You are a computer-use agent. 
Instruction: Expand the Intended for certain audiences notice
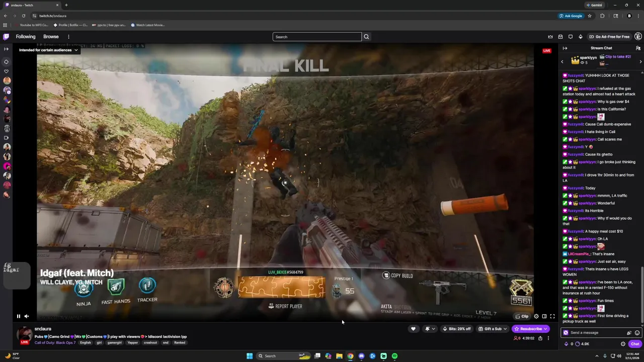coord(48,50)
